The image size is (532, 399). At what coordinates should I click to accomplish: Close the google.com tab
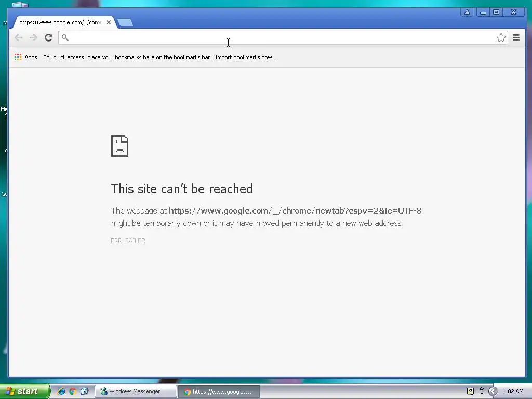click(109, 22)
